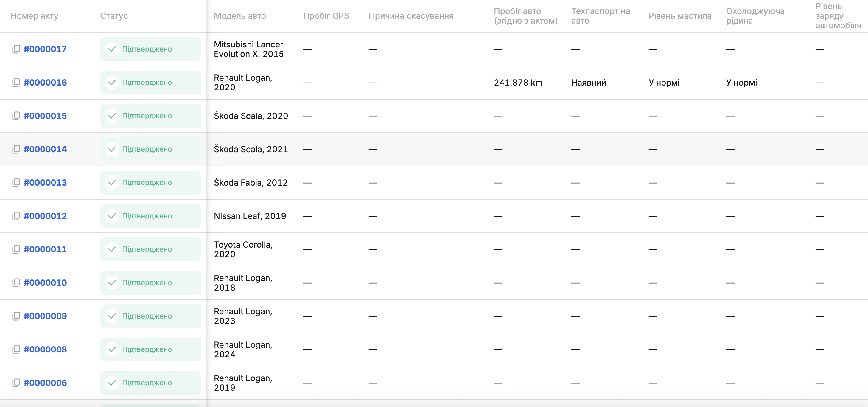The height and width of the screenshot is (407, 868).
Task: Select Renault Logan, 2019 model cell
Action: pos(243,383)
